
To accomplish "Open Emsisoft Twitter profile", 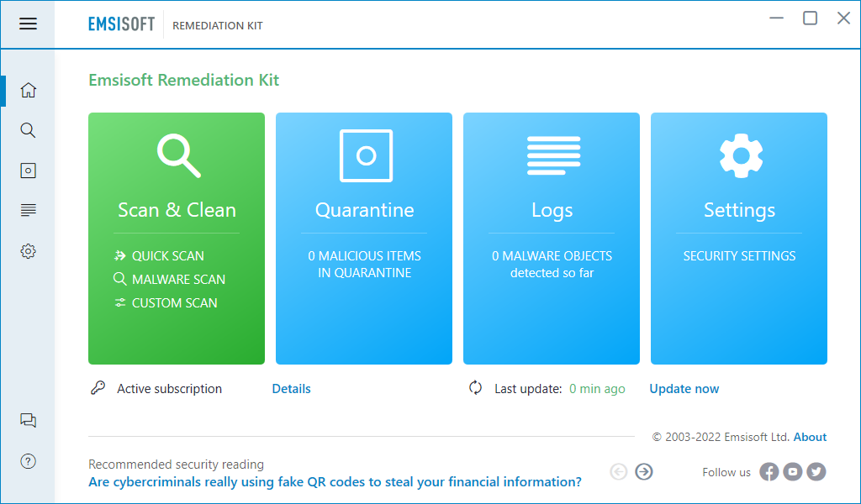I will 816,471.
